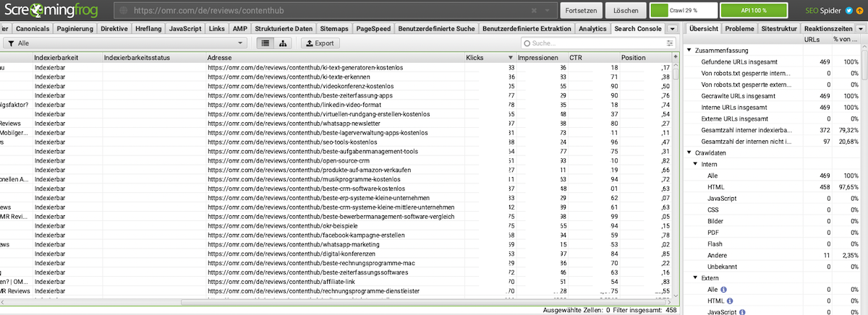The image size is (868, 315).
Task: Sort by the Adresse column header
Action: point(335,57)
